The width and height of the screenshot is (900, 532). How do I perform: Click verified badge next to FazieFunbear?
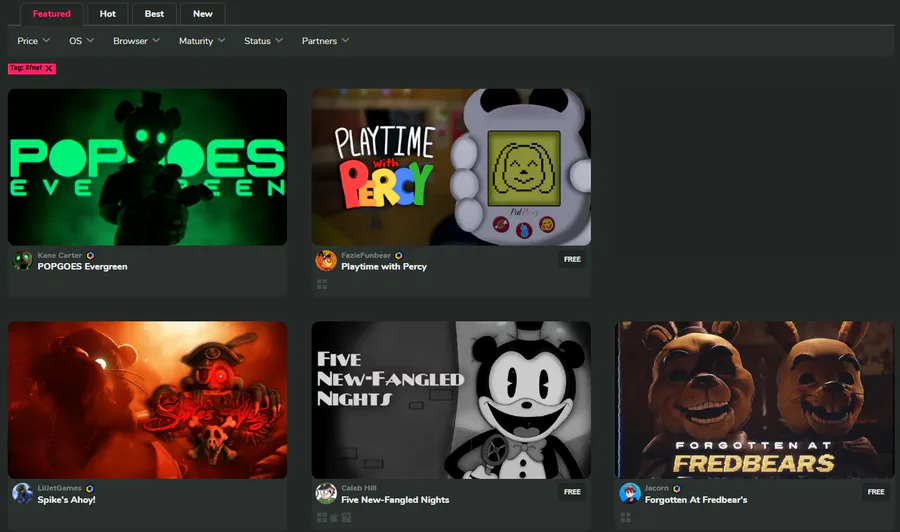398,255
